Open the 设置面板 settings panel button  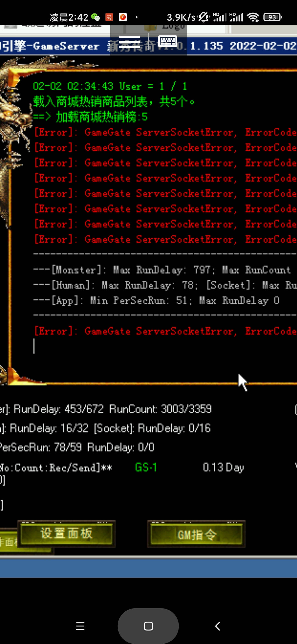[67, 534]
